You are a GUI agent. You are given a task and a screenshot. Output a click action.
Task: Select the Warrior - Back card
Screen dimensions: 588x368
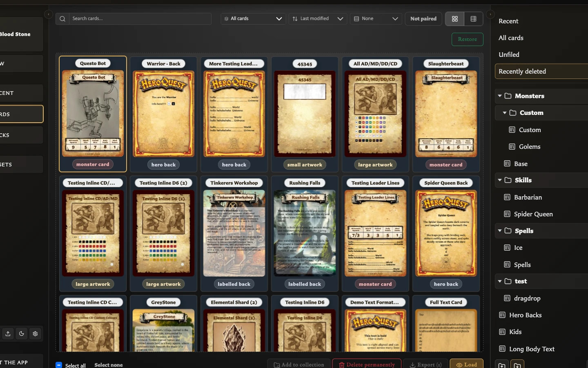(163, 114)
